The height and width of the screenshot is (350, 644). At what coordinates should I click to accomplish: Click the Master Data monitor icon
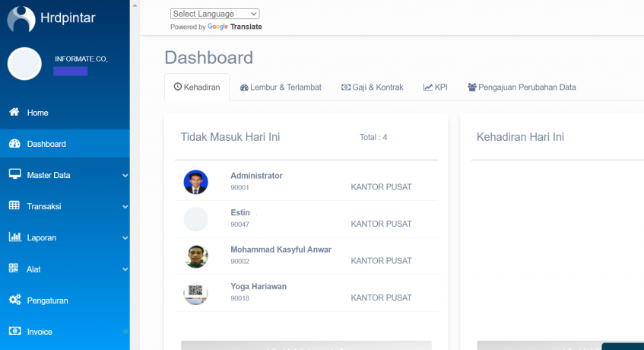(14, 175)
